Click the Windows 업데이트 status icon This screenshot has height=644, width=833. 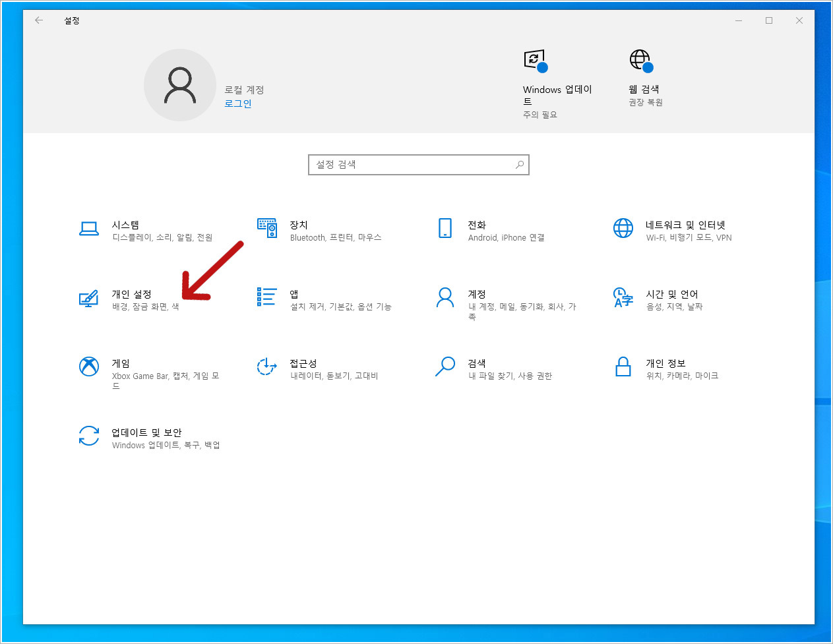click(x=536, y=61)
